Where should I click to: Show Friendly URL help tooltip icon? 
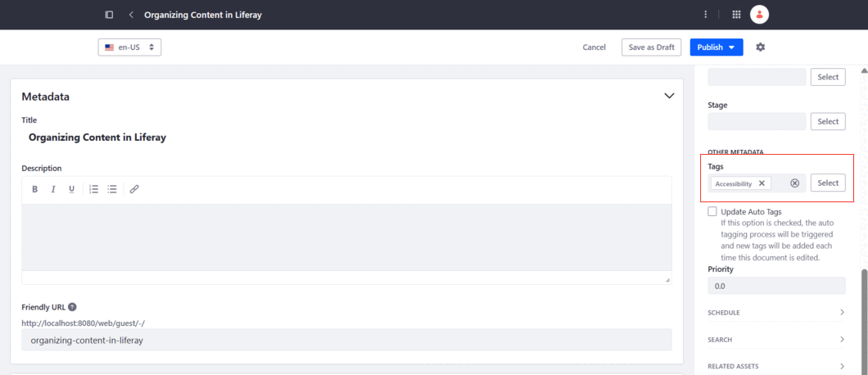point(72,307)
